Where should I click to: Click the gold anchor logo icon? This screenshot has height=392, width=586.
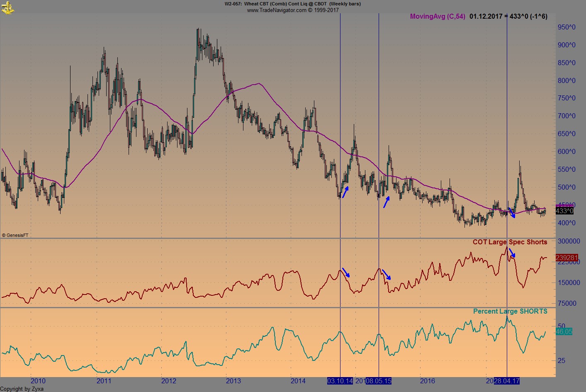(x=7, y=7)
